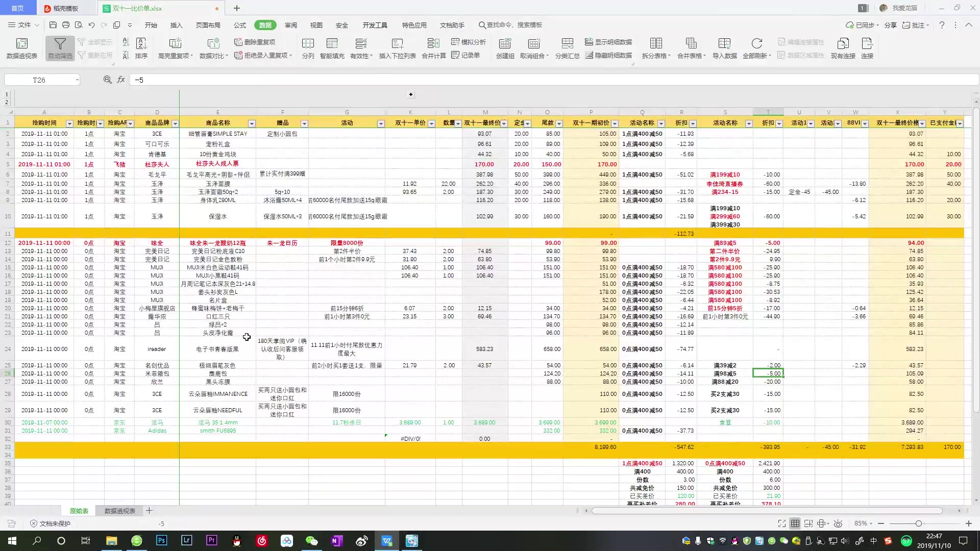Image resolution: width=980 pixels, height=551 pixels.
Task: Click 批注 comments button
Action: coord(916,25)
